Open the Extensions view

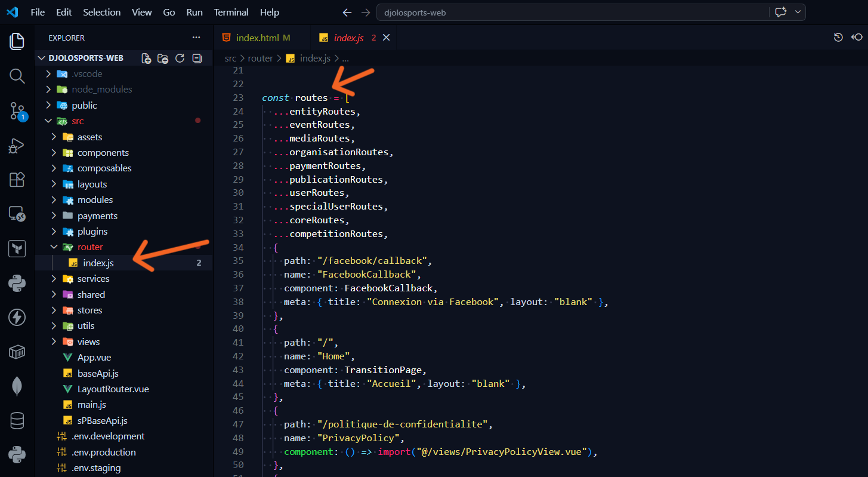pyautogui.click(x=17, y=180)
